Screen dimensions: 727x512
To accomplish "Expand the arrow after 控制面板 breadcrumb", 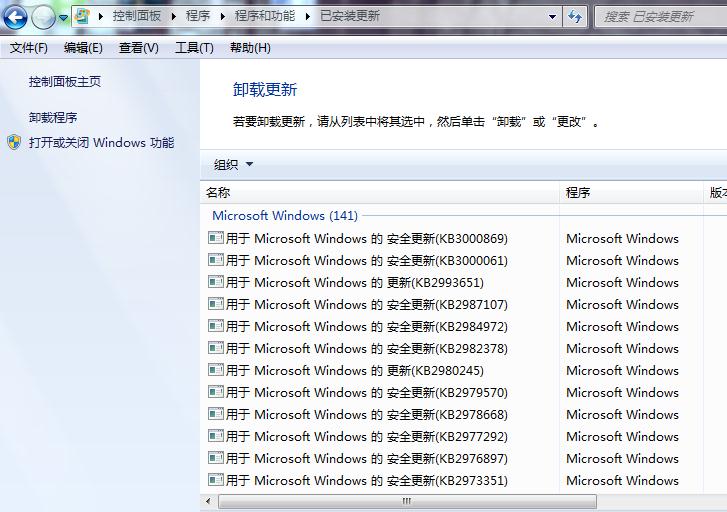I will (x=173, y=17).
